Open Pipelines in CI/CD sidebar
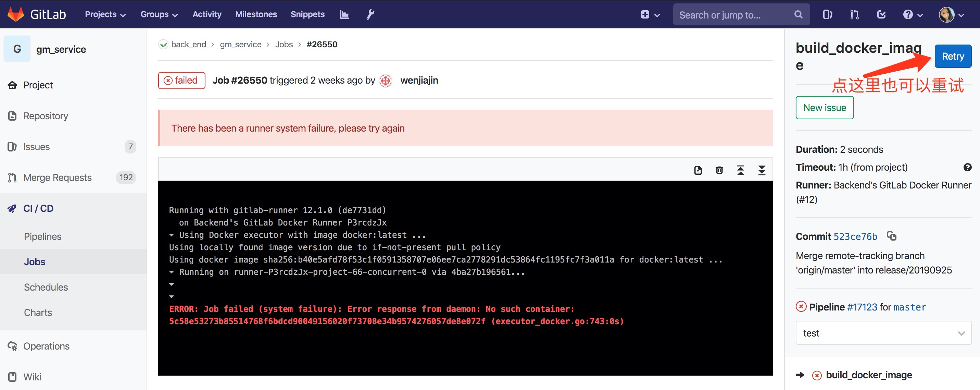 pyautogui.click(x=42, y=236)
